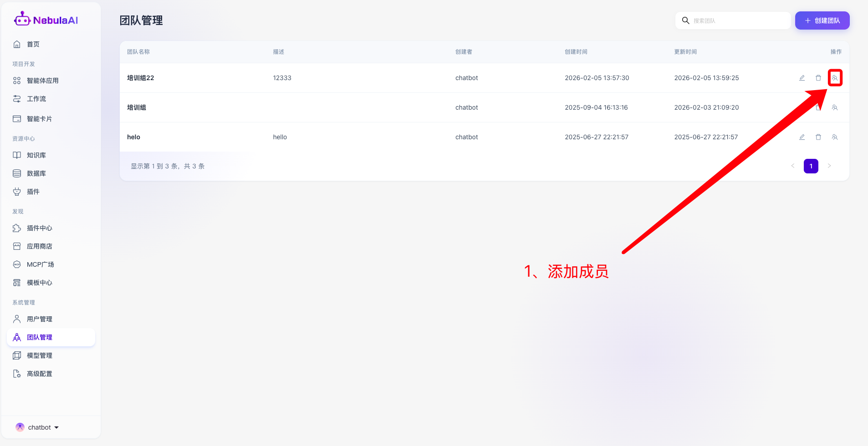Select page 1 pagination button
This screenshot has width=868, height=446.
811,166
